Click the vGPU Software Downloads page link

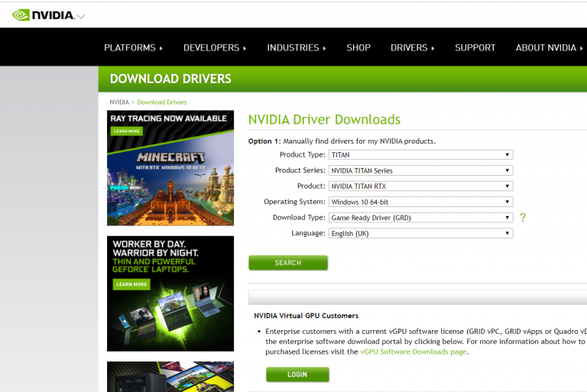[413, 352]
